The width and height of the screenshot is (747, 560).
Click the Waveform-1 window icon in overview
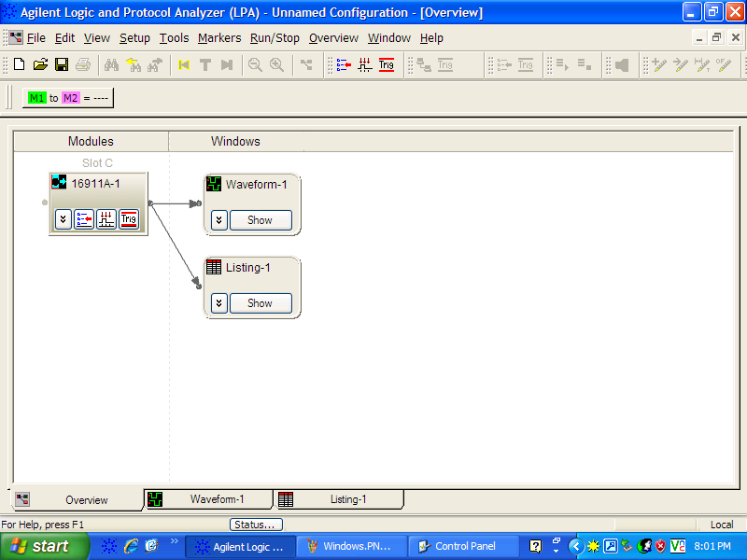pos(214,183)
